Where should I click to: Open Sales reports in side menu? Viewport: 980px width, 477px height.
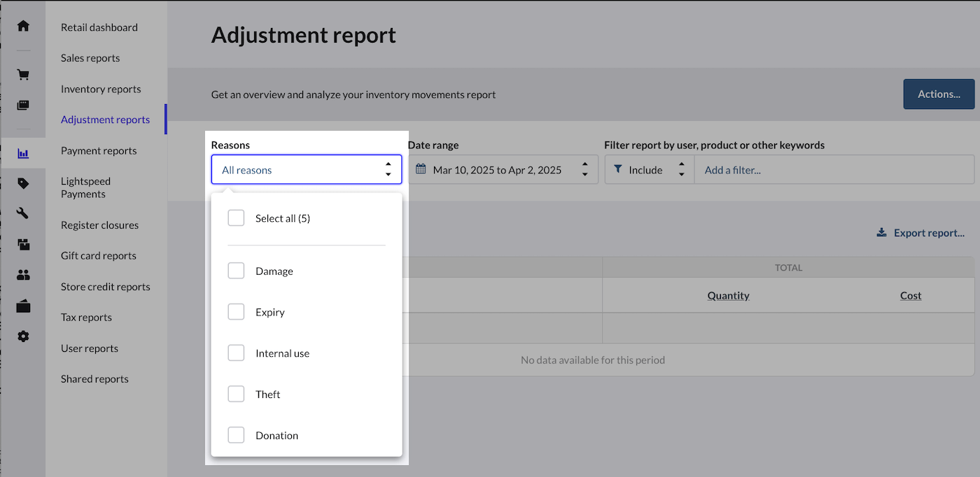point(90,58)
